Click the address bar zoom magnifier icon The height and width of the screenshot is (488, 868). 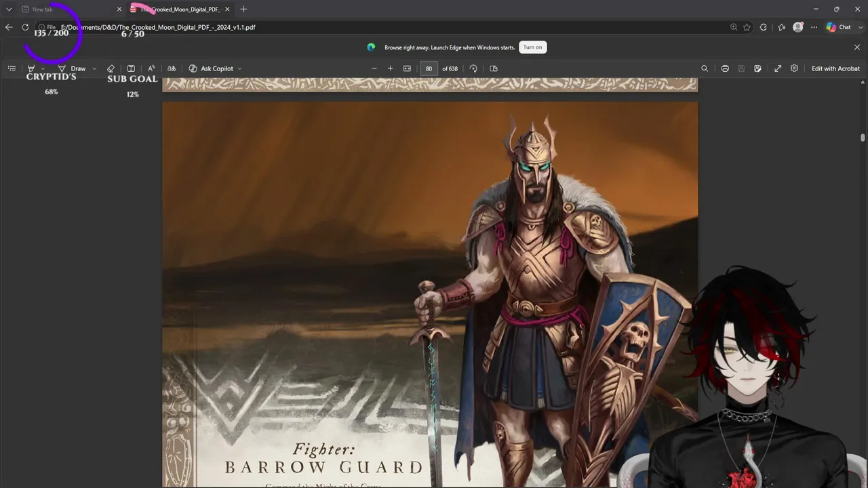tap(734, 27)
